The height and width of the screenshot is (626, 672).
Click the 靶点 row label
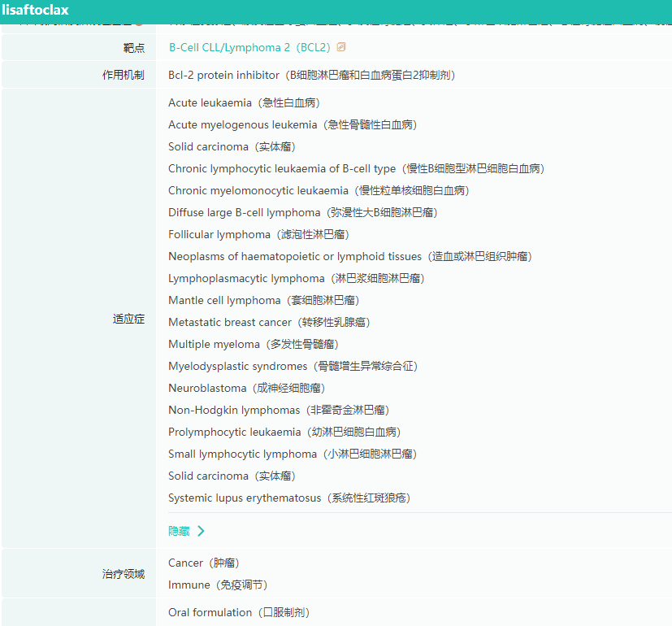(x=134, y=48)
